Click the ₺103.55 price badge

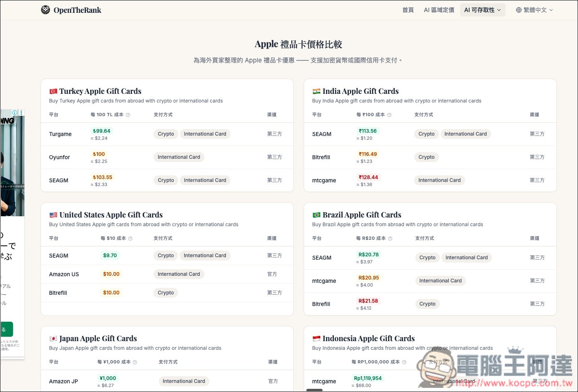click(103, 177)
